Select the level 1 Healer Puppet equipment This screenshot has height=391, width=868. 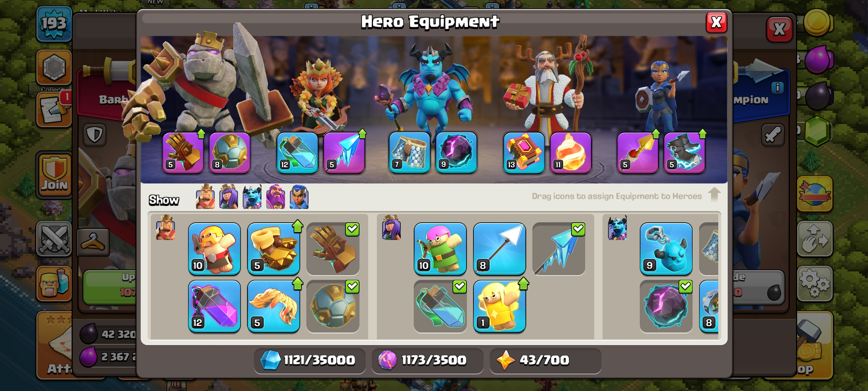click(x=499, y=306)
